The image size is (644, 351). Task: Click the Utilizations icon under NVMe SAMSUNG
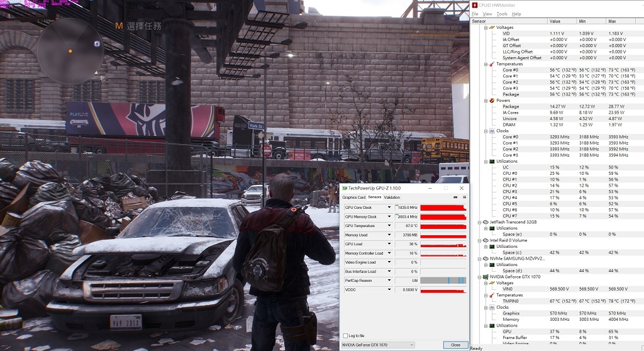tap(492, 265)
